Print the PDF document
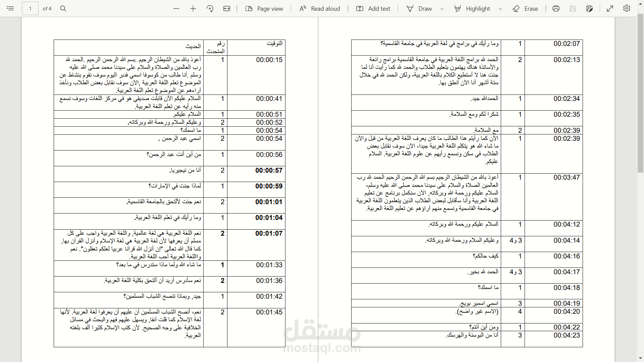The image size is (644, 362). pyautogui.click(x=556, y=8)
